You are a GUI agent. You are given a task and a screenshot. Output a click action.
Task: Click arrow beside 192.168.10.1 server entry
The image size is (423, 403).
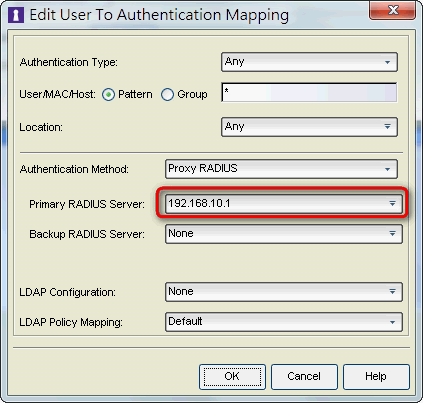tap(392, 203)
